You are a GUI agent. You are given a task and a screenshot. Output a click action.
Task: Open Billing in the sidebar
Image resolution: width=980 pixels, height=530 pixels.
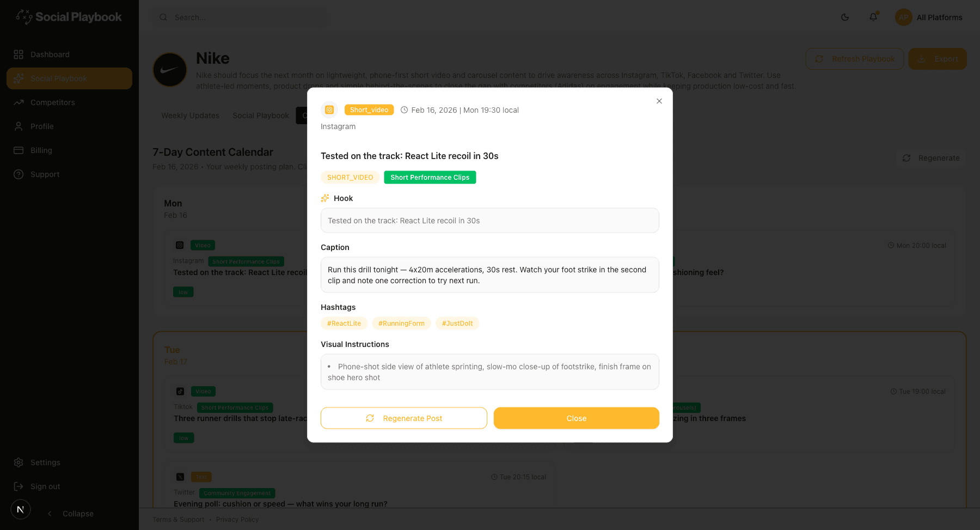tap(69, 150)
